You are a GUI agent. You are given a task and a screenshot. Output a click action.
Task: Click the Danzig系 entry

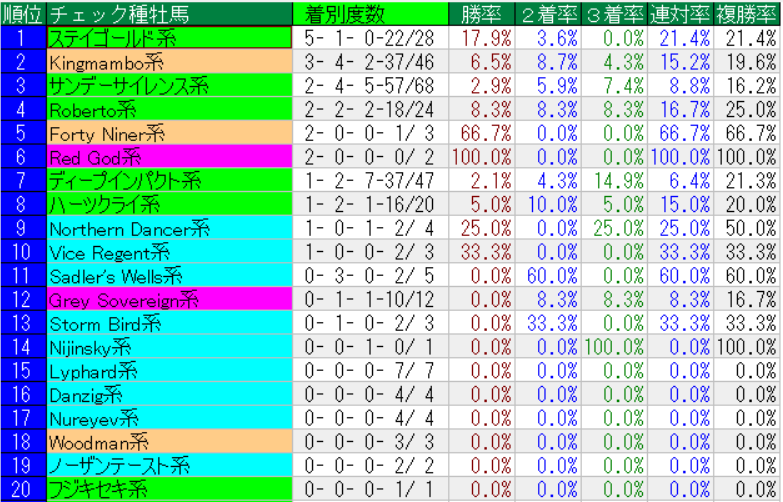point(169,394)
